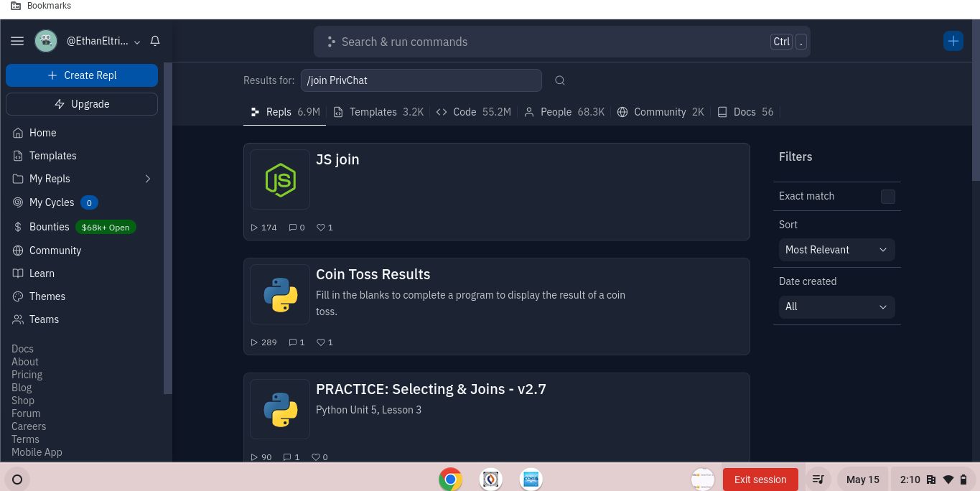Click the notifications bell icon

[155, 42]
